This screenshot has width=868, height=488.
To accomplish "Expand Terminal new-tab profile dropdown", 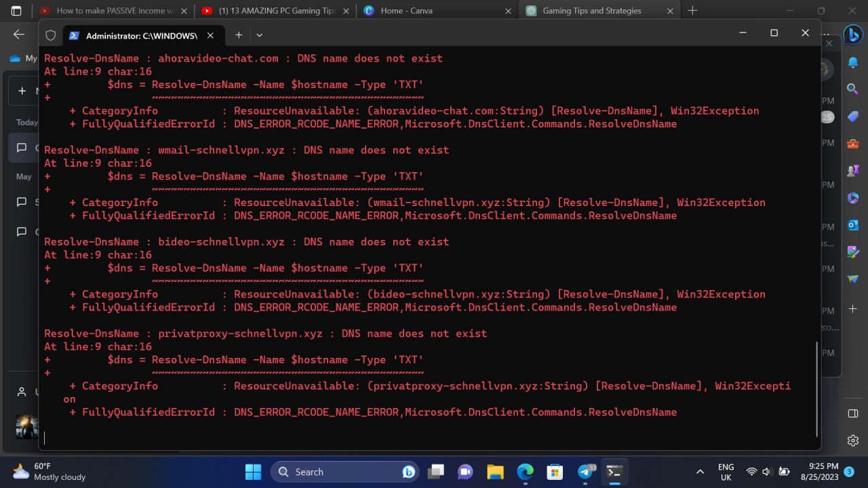I will 259,35.
